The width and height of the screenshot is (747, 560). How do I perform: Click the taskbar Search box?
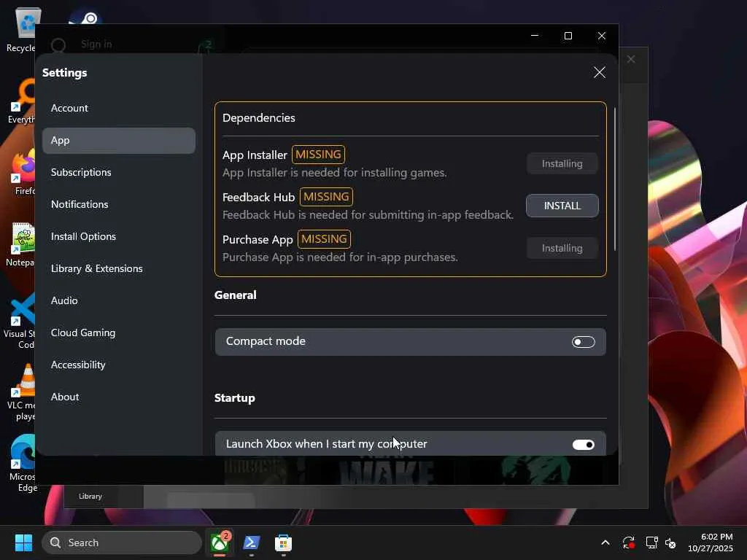pyautogui.click(x=122, y=542)
